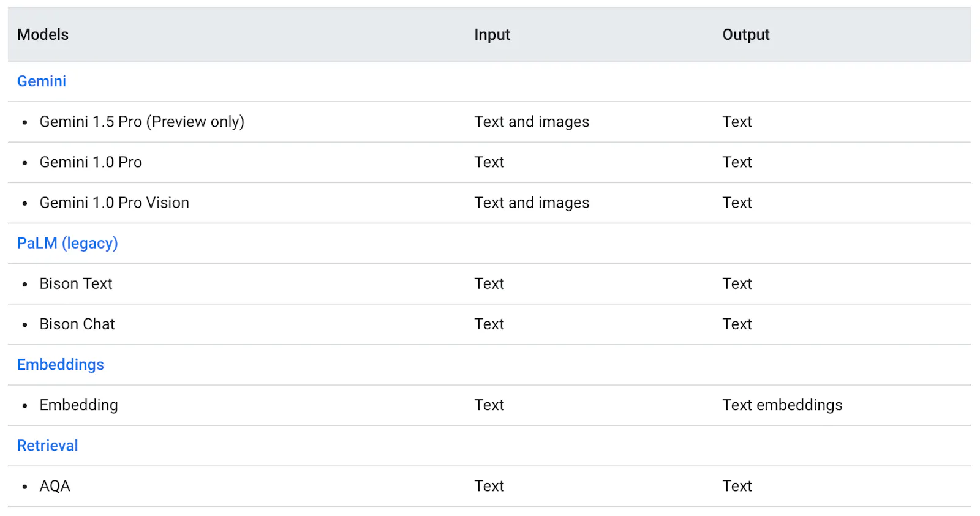Select the Bison Text model entry

click(76, 283)
